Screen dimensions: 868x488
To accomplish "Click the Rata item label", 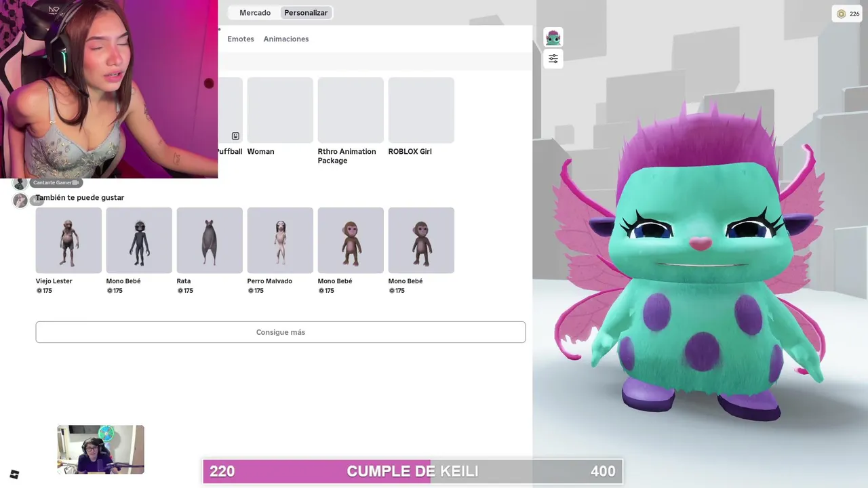I will 184,281.
